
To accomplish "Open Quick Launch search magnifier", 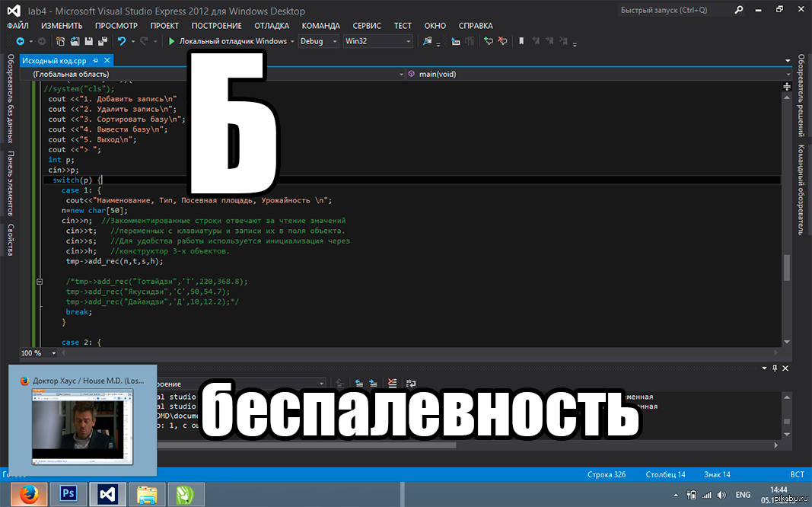I will (x=738, y=10).
